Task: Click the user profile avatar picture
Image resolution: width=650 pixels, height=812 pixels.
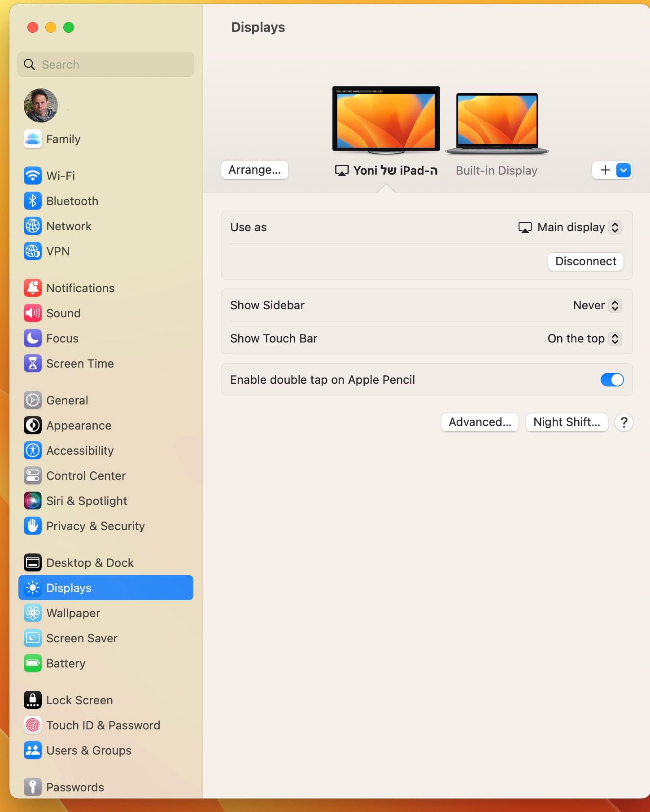Action: [41, 105]
